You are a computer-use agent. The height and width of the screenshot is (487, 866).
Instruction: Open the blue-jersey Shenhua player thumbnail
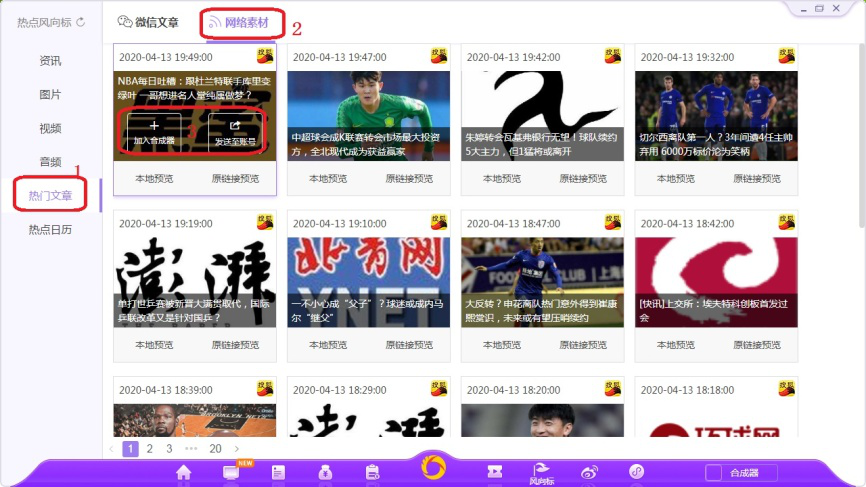(542, 282)
